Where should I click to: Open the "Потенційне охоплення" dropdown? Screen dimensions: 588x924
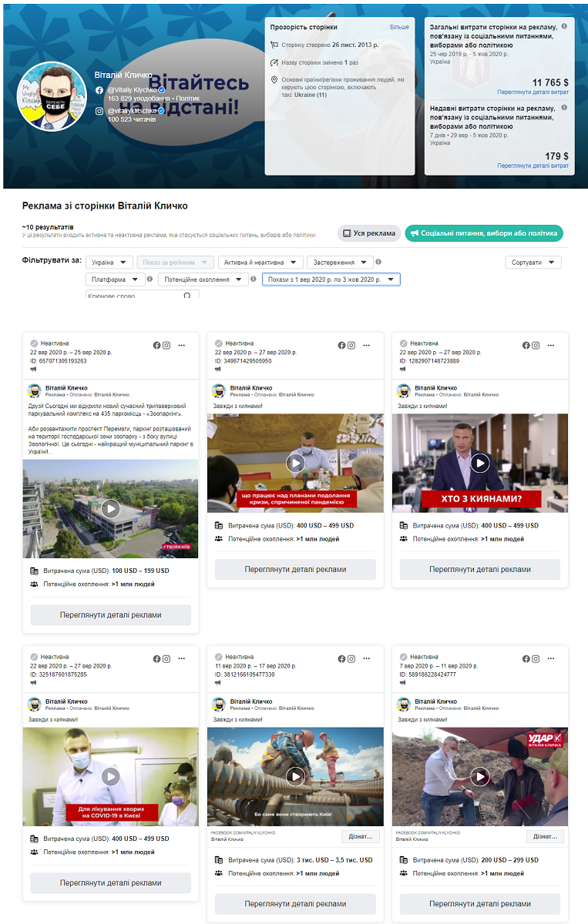(203, 280)
